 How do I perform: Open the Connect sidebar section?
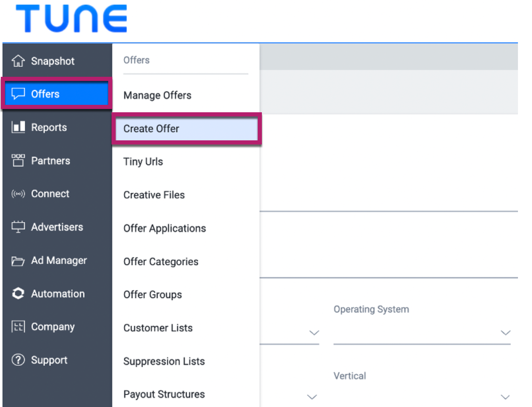[x=57, y=194]
